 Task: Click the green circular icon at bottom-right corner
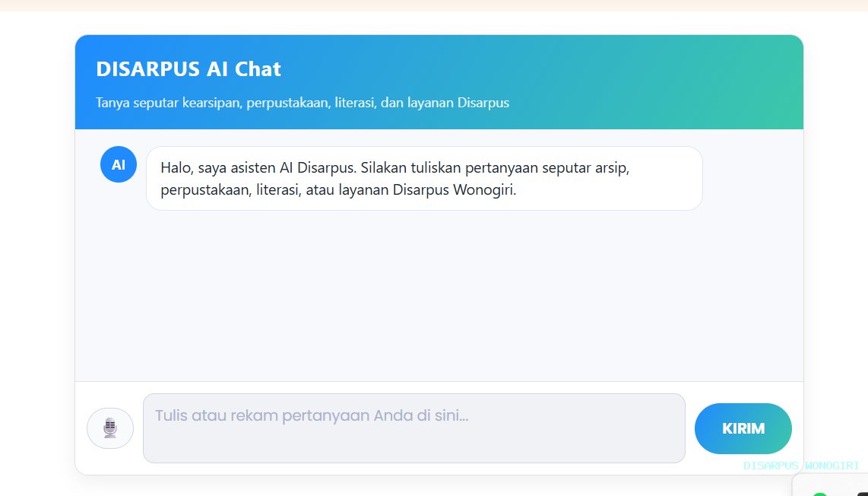[x=820, y=493]
